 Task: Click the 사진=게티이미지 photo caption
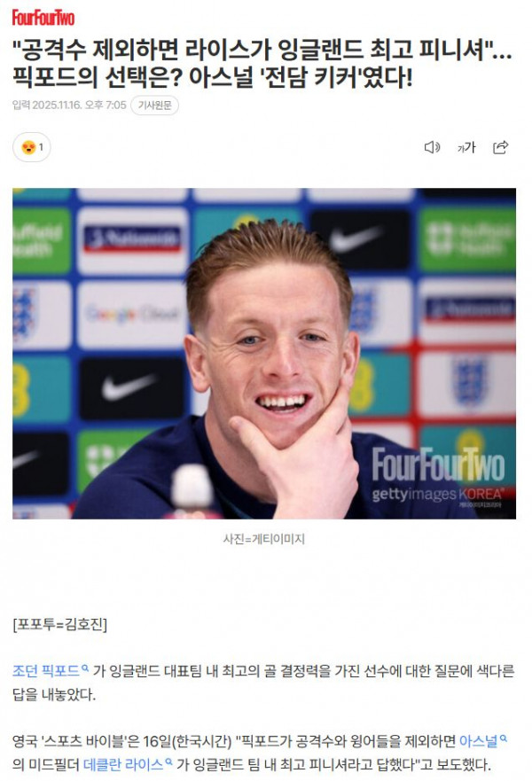pos(264,538)
